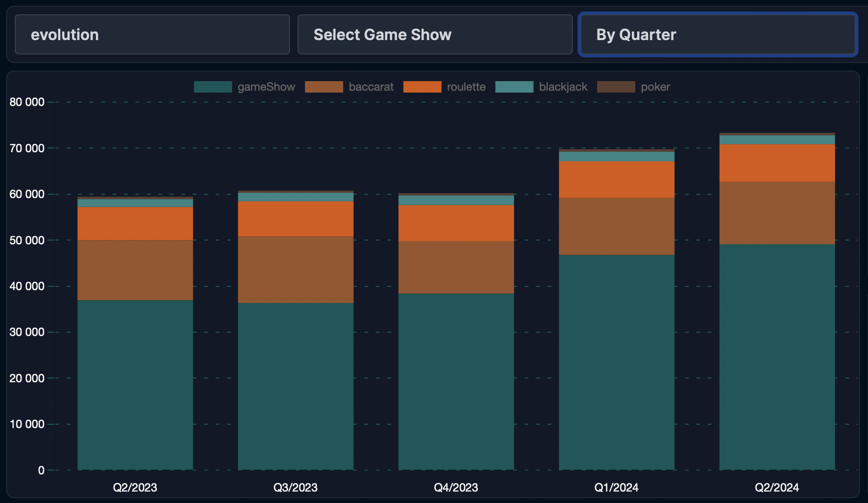Select the Q1/2024 gameShow bar segment
This screenshot has width=868, height=503.
coord(616,362)
